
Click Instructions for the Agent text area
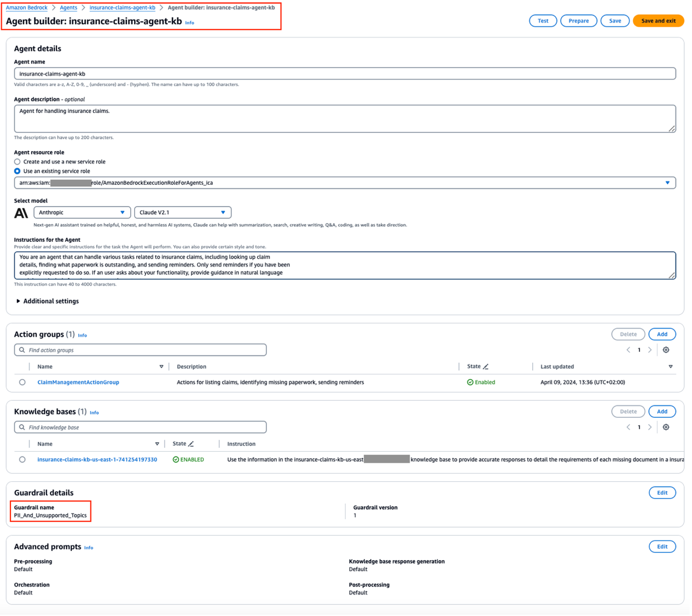pos(345,266)
